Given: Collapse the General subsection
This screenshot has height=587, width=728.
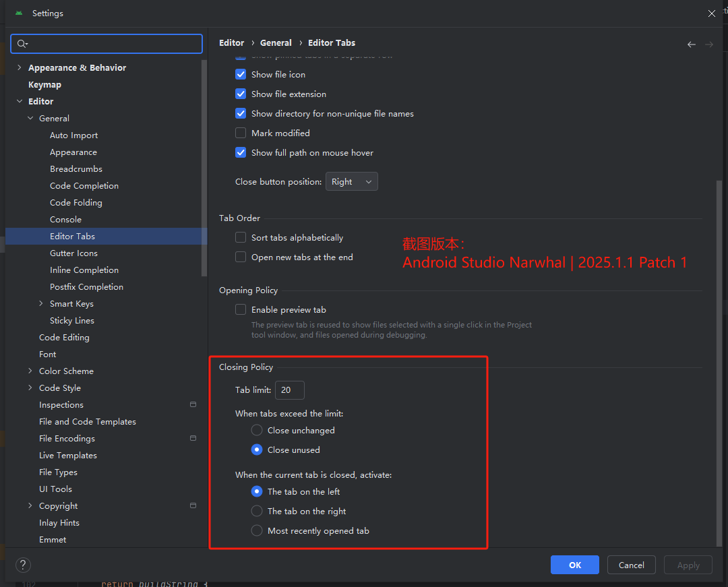Looking at the screenshot, I should point(30,119).
